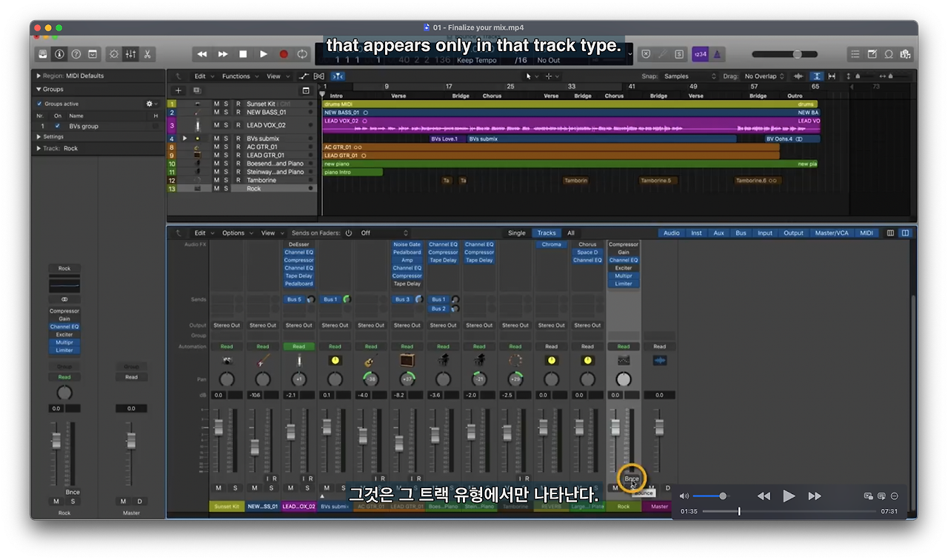Click the red Record button
The height and width of the screenshot is (560, 948).
click(283, 54)
